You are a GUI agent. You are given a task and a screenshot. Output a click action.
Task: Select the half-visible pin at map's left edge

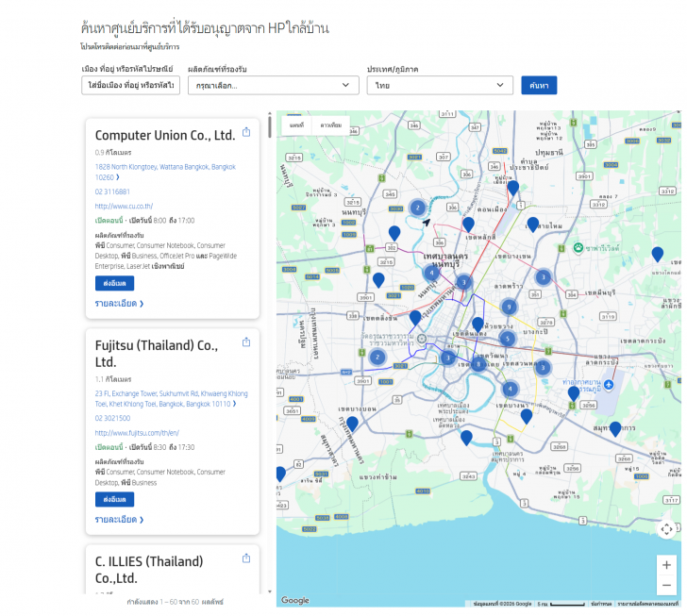280,474
